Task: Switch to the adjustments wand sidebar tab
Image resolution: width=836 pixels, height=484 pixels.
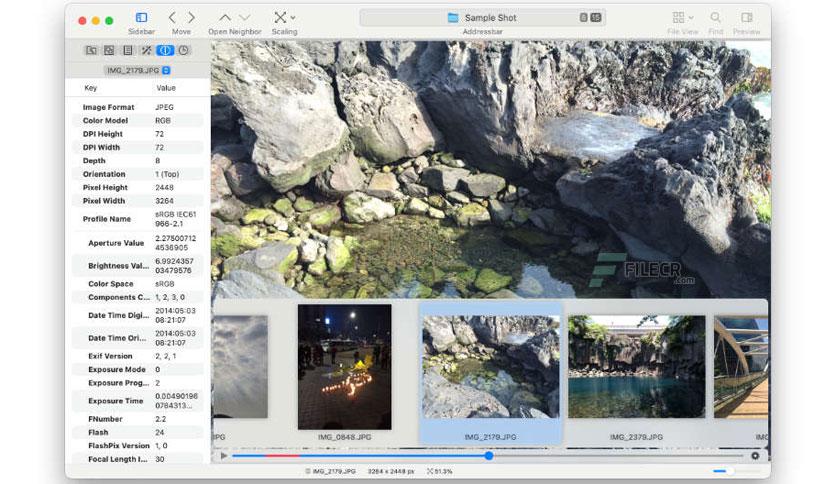Action: click(146, 50)
